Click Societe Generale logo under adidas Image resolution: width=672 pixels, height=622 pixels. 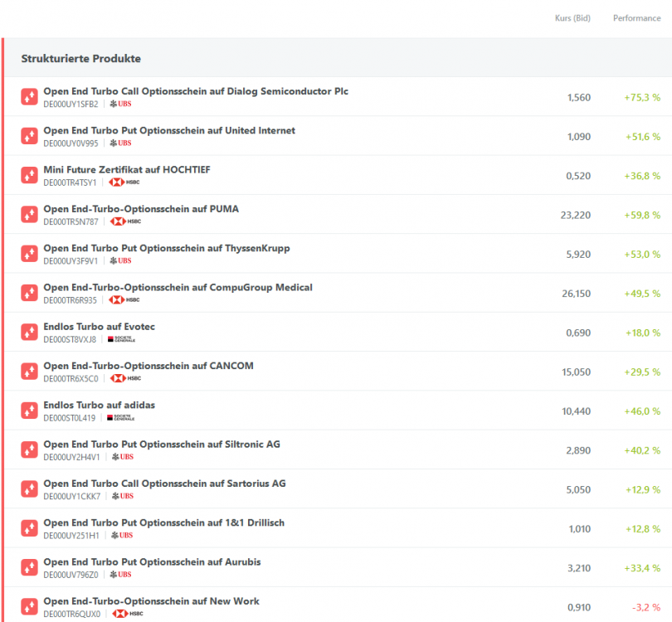[x=121, y=418]
